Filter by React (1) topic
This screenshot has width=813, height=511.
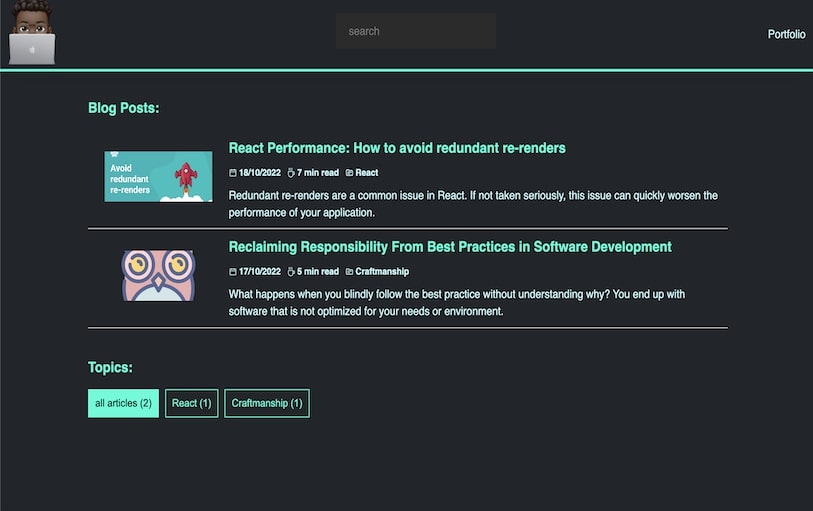coord(191,403)
